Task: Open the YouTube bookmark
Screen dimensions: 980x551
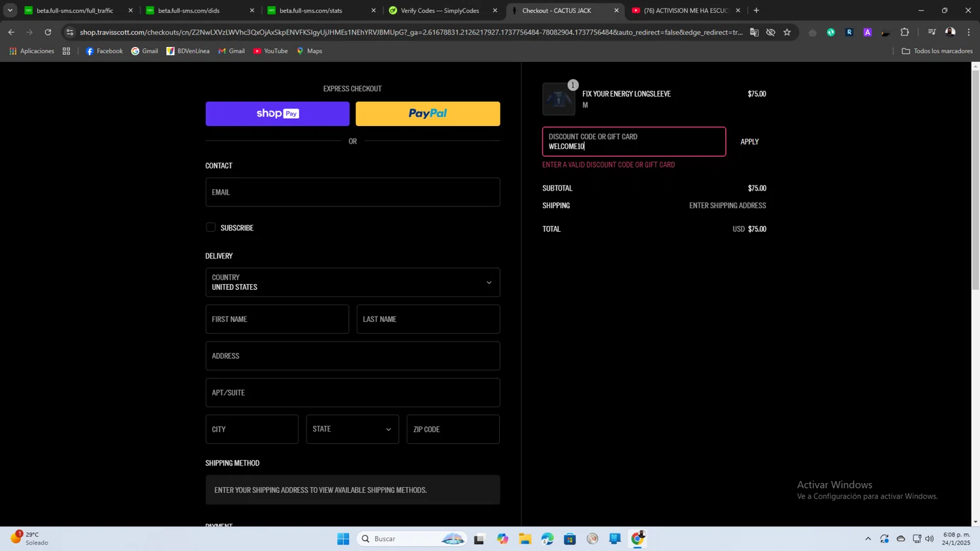Action: point(270,51)
